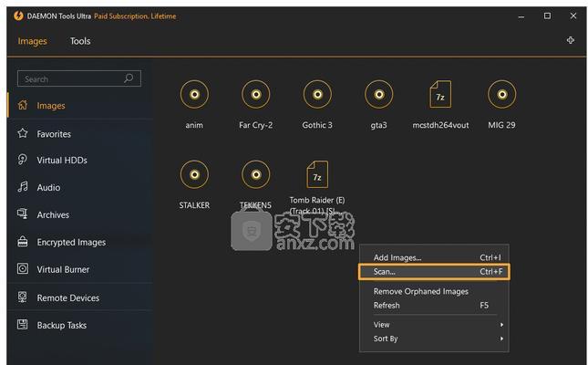
Task: Click the anim file name label
Action: tap(194, 125)
